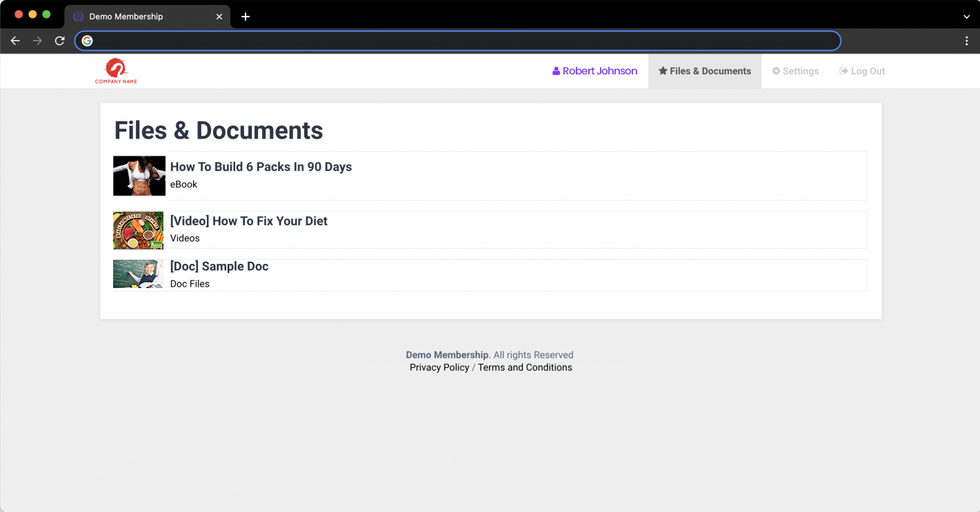
Task: Click the six-pack abs thumbnail
Action: (x=139, y=176)
